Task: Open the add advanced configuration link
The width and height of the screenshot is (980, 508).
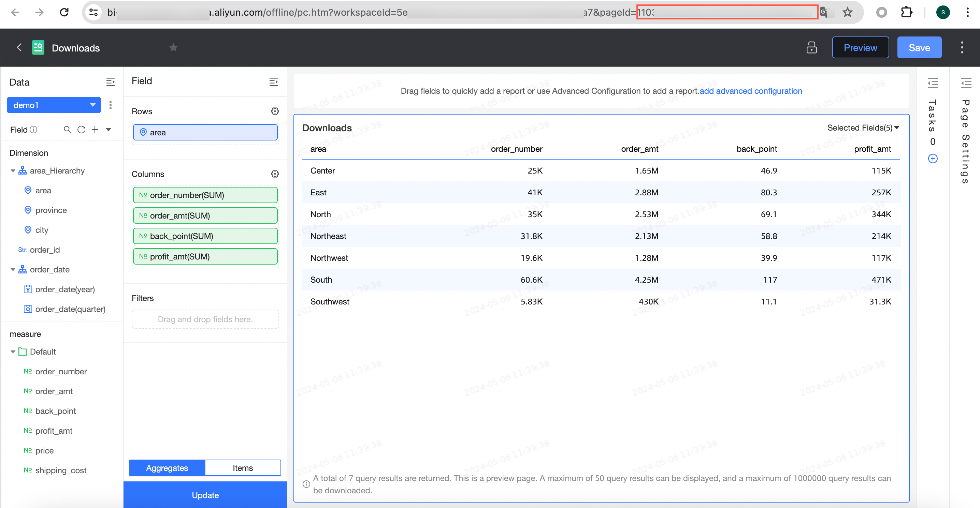Action: [x=751, y=91]
